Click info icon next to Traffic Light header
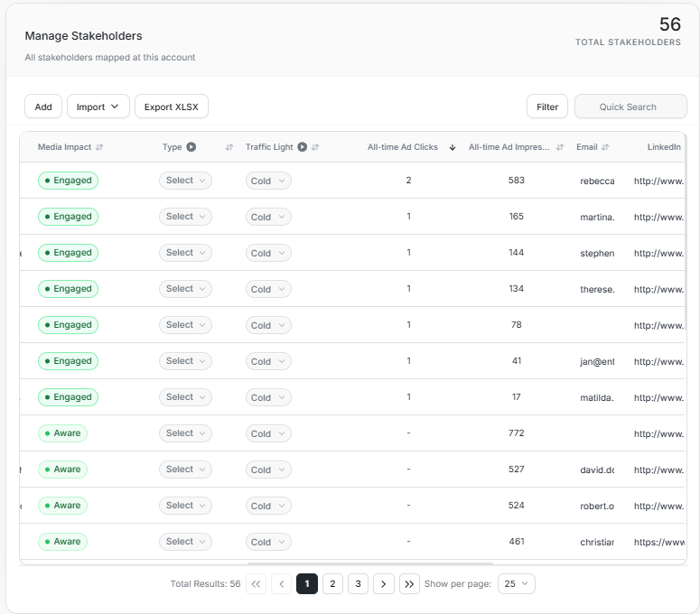Viewport: 700px width, 614px height. 303,147
